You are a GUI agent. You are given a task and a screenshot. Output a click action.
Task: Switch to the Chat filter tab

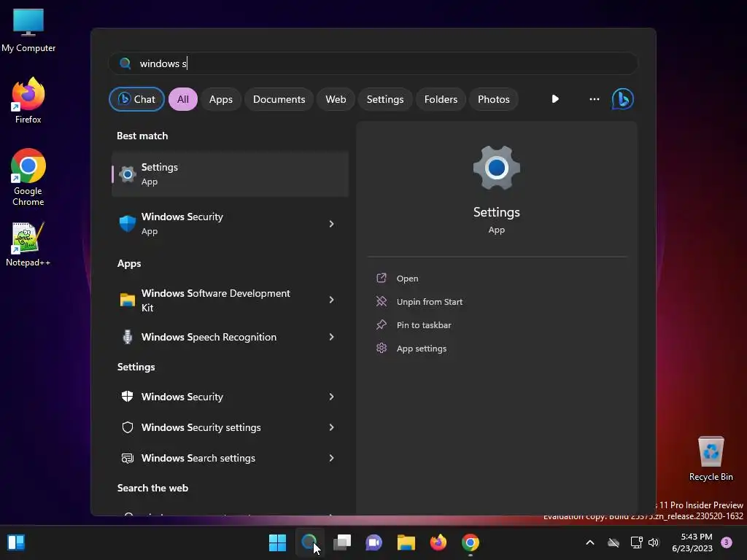[136, 99]
